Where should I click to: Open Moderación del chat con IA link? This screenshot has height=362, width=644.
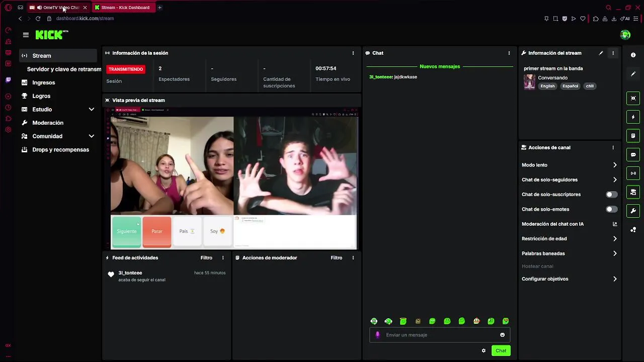pos(569,224)
